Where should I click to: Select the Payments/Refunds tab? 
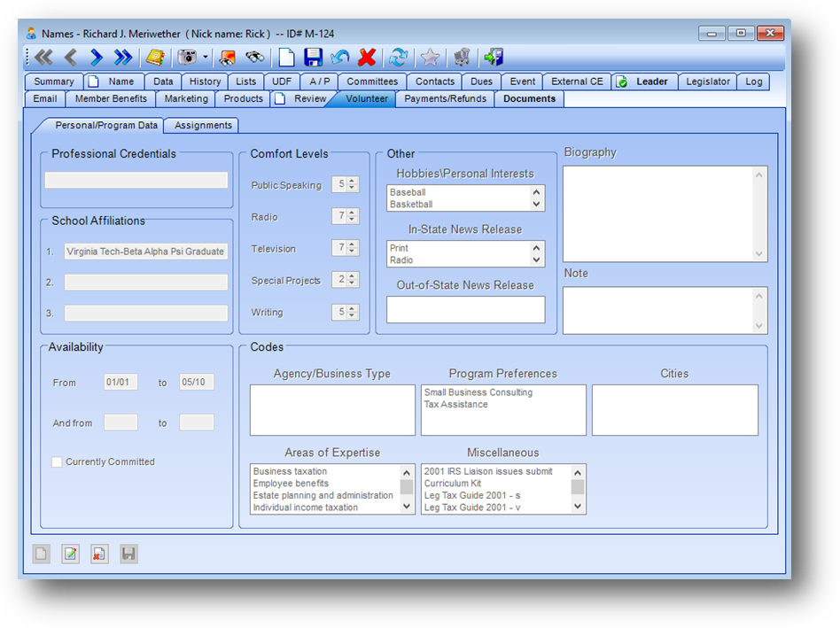tap(445, 98)
